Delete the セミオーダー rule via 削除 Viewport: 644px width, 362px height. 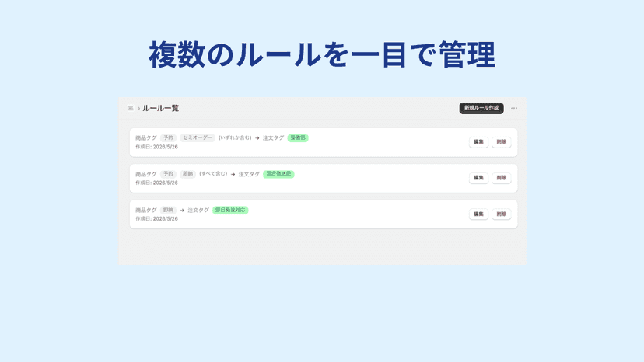[x=502, y=142]
